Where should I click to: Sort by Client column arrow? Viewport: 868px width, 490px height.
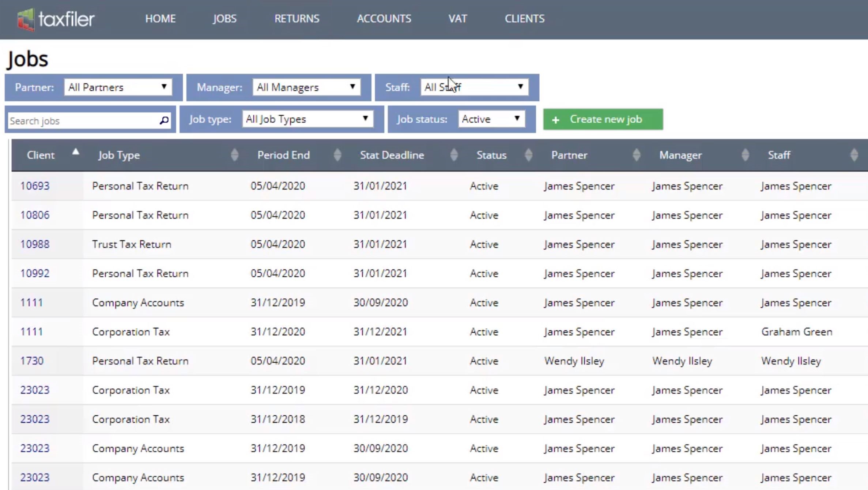tap(76, 152)
